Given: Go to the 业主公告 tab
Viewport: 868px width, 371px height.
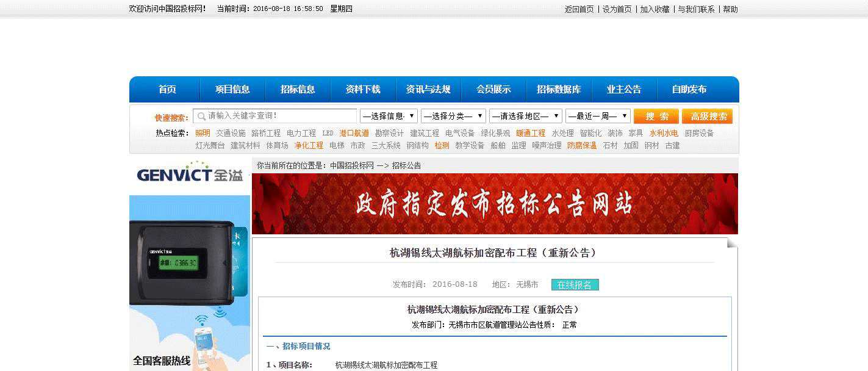Looking at the screenshot, I should 624,89.
